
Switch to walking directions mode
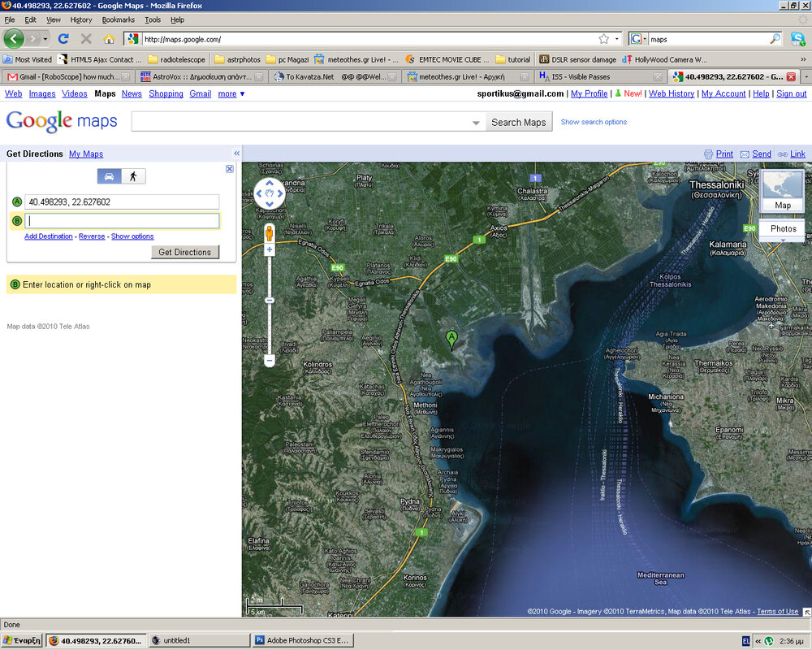132,176
